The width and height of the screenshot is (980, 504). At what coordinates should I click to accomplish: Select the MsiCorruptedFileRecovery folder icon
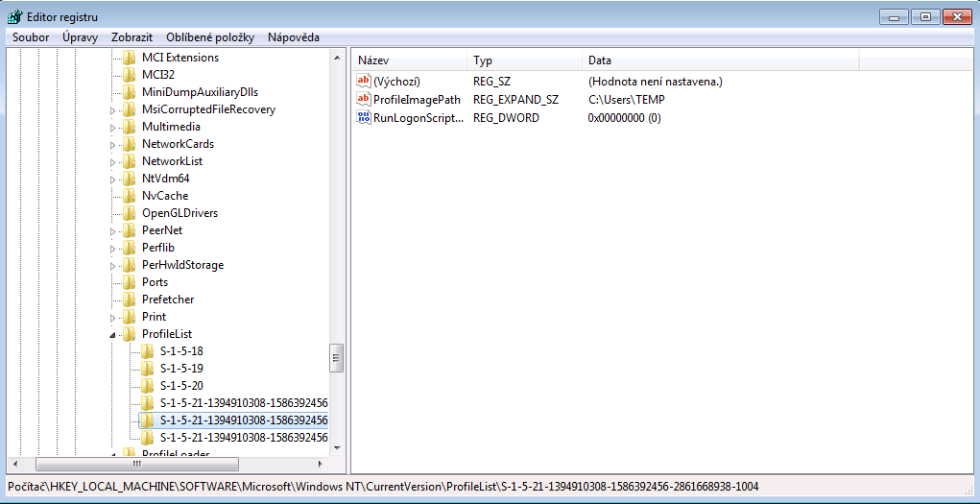click(x=130, y=109)
